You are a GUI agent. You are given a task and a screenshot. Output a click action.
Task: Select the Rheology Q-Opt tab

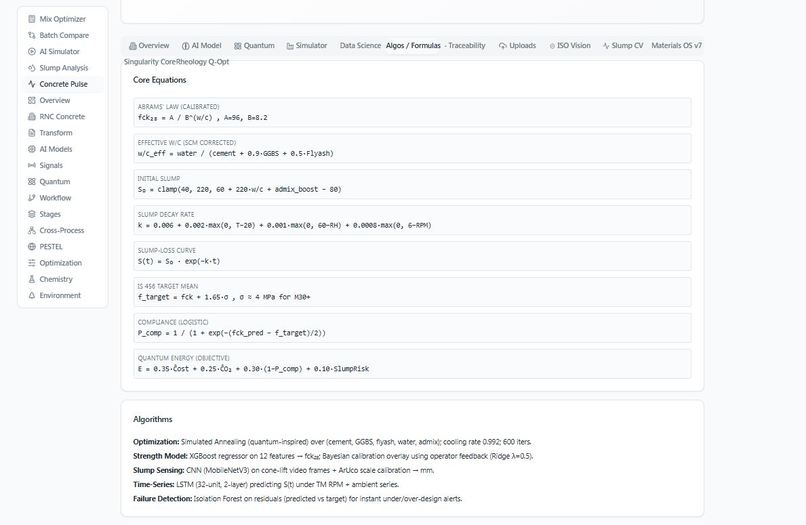tap(203, 62)
